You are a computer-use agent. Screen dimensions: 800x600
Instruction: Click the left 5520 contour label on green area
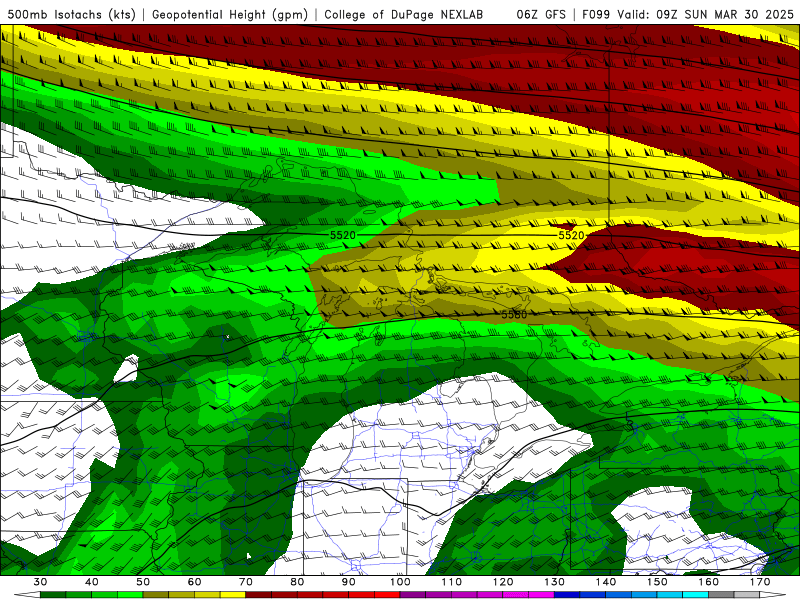click(342, 235)
